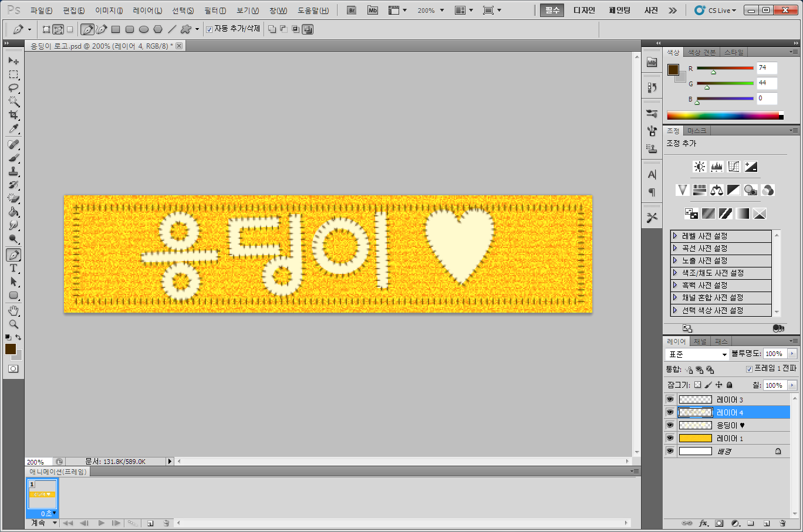The image size is (803, 532).
Task: Hide 레이어 1 with its eye icon
Action: pos(670,438)
